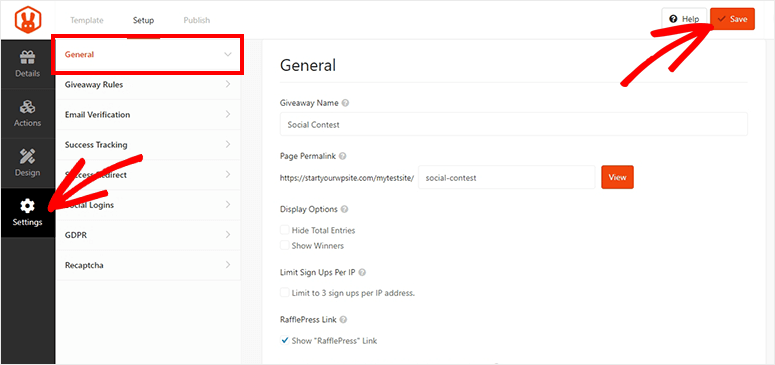
Task: Expand Giveaway Rules chevron
Action: [228, 85]
